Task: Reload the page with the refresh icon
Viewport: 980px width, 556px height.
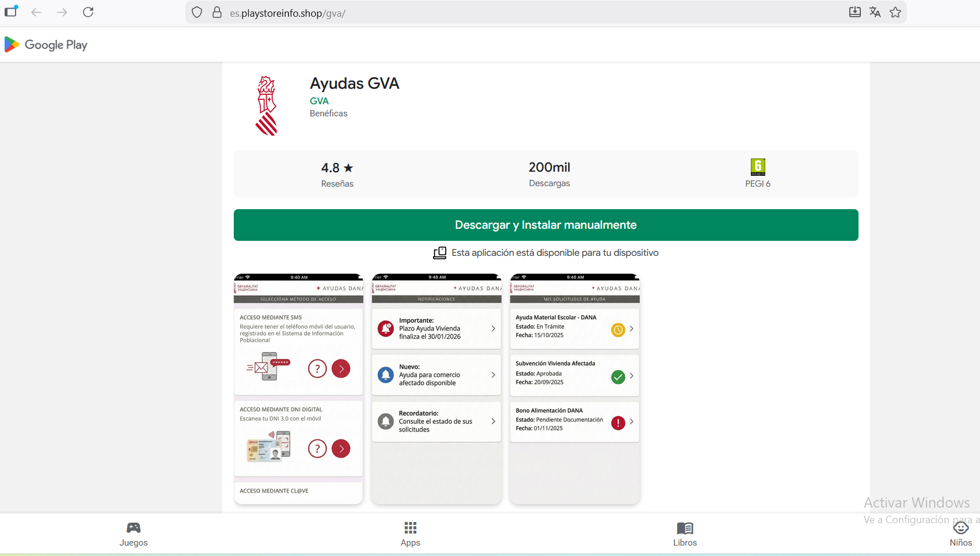Action: (x=88, y=12)
